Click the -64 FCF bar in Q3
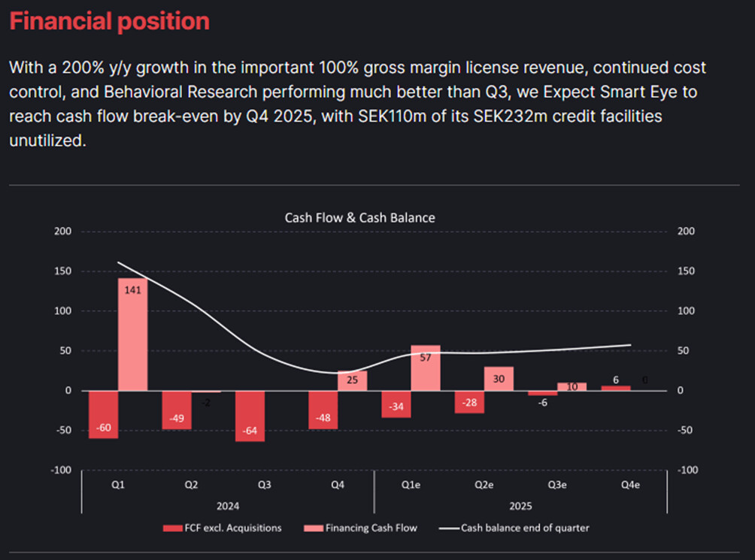The image size is (755, 560). tap(250, 416)
